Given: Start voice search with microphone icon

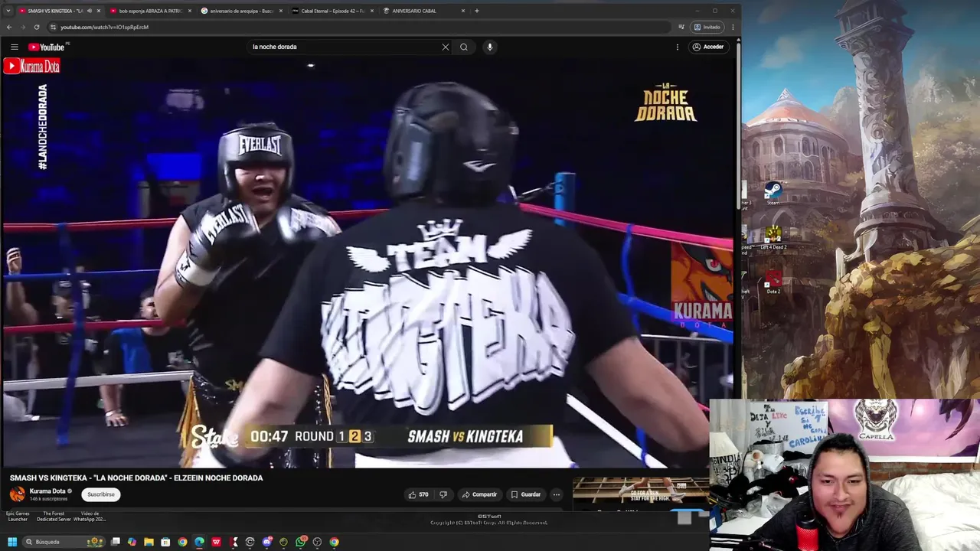Looking at the screenshot, I should [x=490, y=47].
